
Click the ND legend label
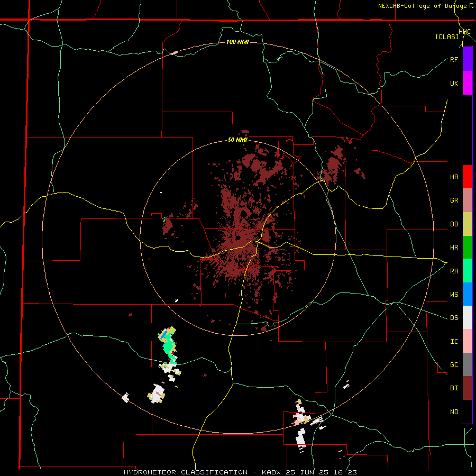[x=454, y=411]
